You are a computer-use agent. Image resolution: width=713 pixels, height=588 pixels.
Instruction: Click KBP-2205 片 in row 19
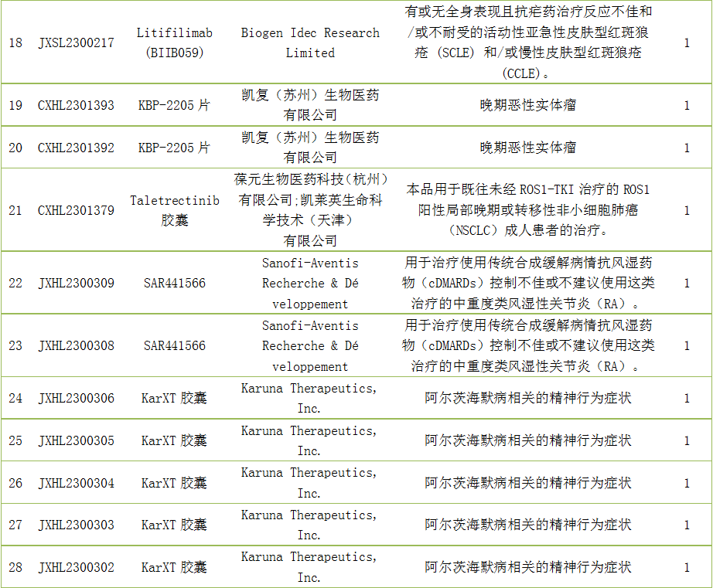pos(174,105)
